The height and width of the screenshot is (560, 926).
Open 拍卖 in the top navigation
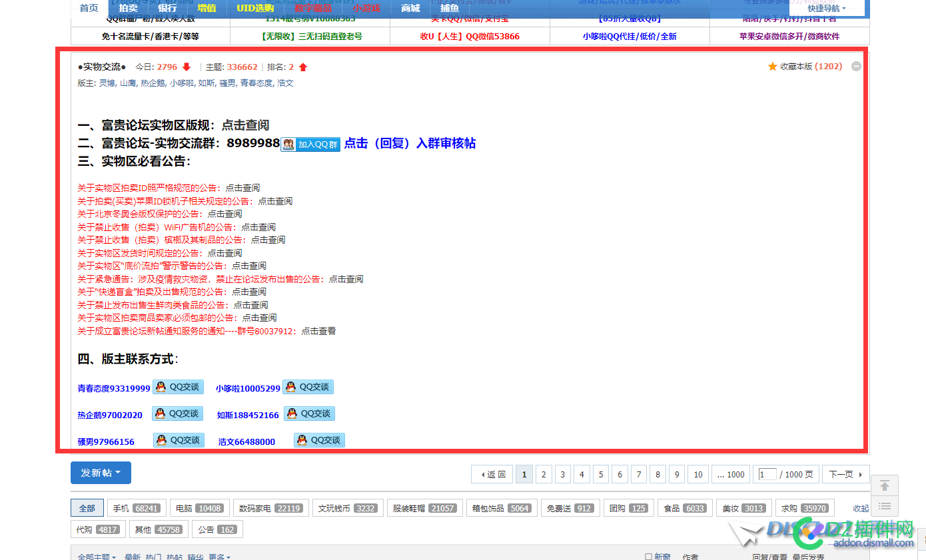(128, 8)
